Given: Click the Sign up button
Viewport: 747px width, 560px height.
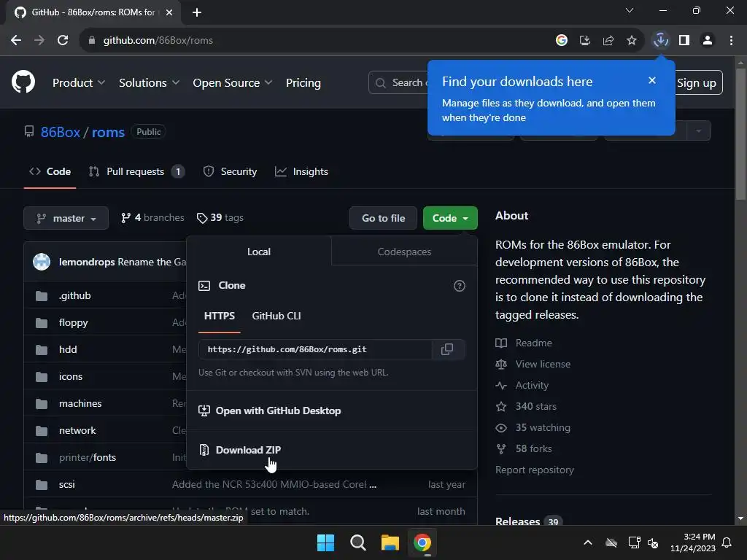Looking at the screenshot, I should pos(696,83).
